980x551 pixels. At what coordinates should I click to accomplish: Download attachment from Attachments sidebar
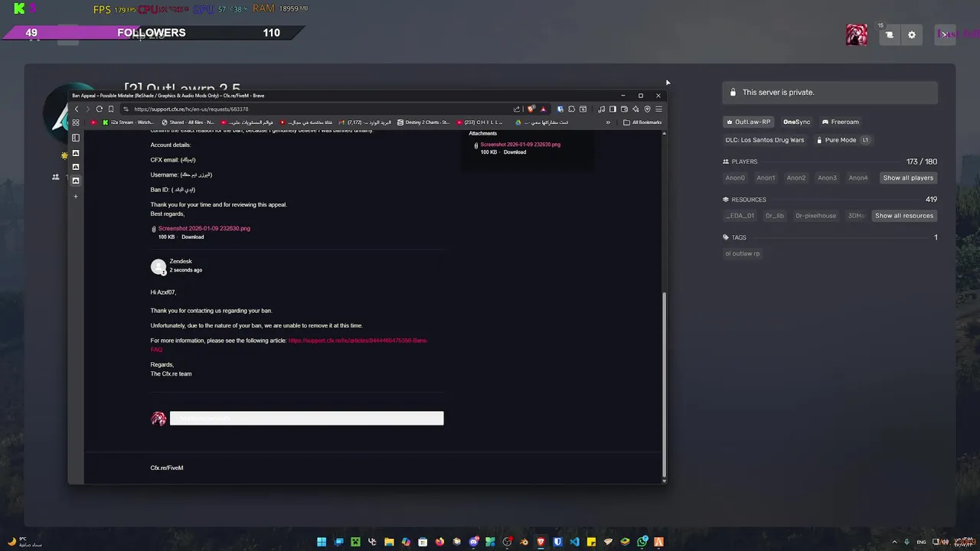514,152
